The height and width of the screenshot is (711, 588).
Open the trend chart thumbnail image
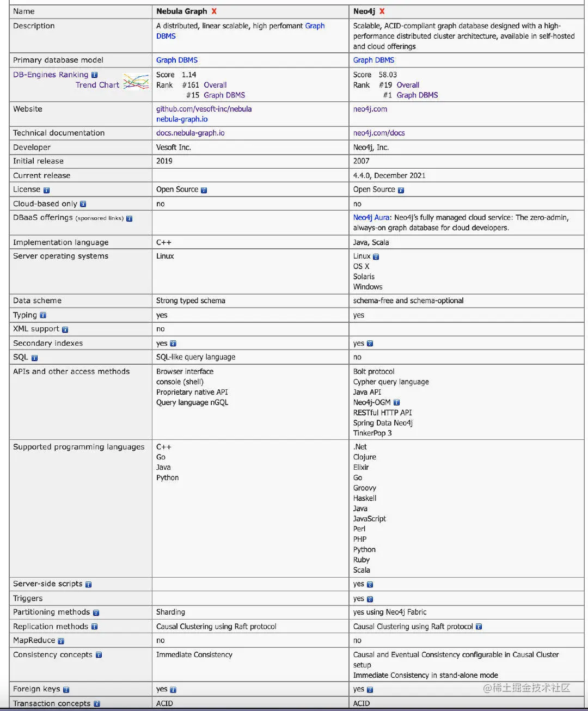[136, 82]
